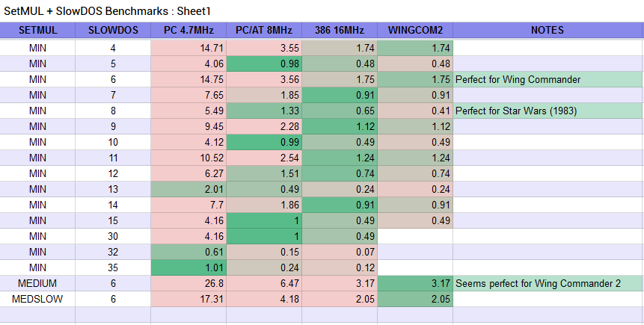Click the PC 4.7MHz column header
The width and height of the screenshot is (644, 325).
click(188, 31)
